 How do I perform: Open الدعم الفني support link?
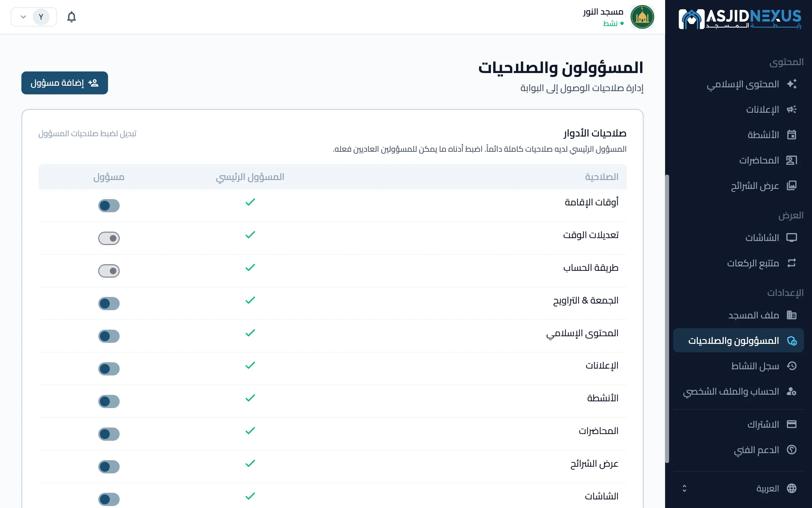point(738,450)
